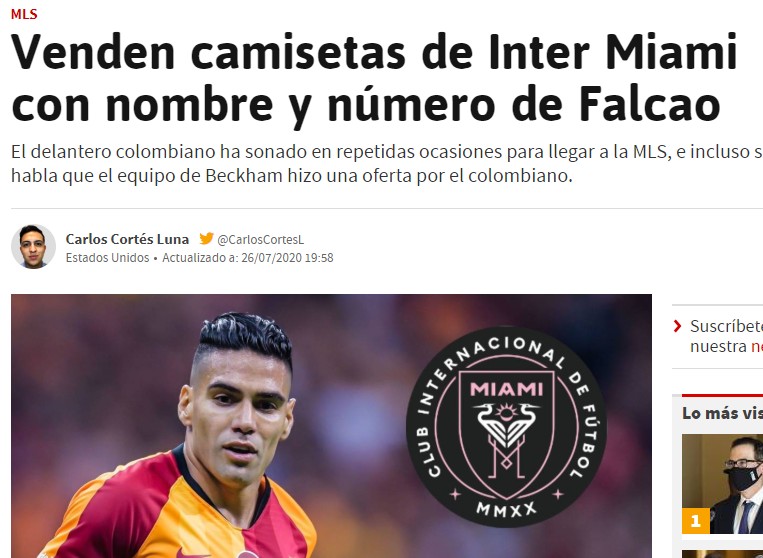Click the MIAMI text inside the crest
This screenshot has height=558, width=763.
click(x=506, y=389)
